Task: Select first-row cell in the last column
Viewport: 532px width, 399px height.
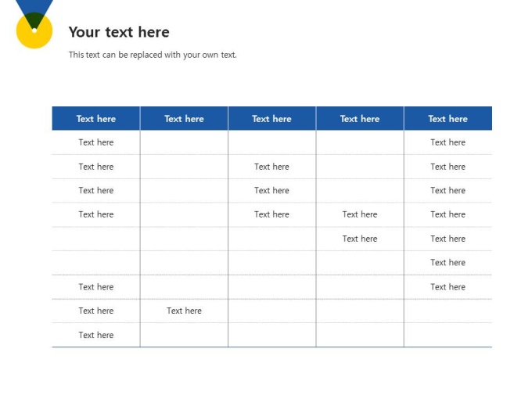Action: [x=448, y=142]
